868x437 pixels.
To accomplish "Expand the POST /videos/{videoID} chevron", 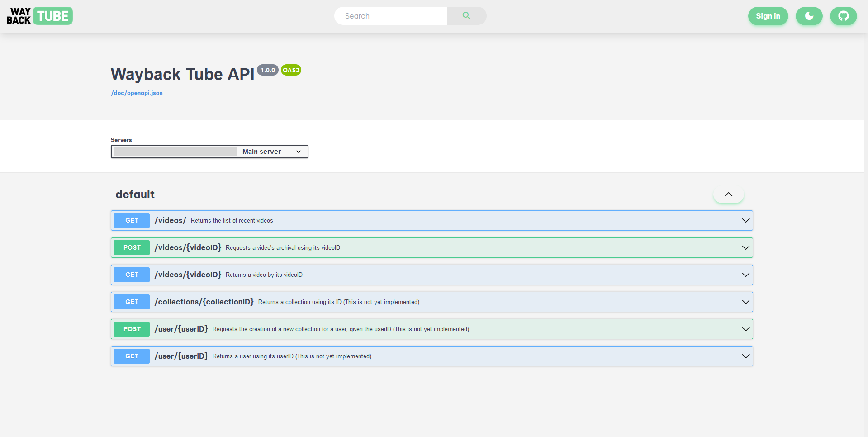I will pyautogui.click(x=745, y=248).
